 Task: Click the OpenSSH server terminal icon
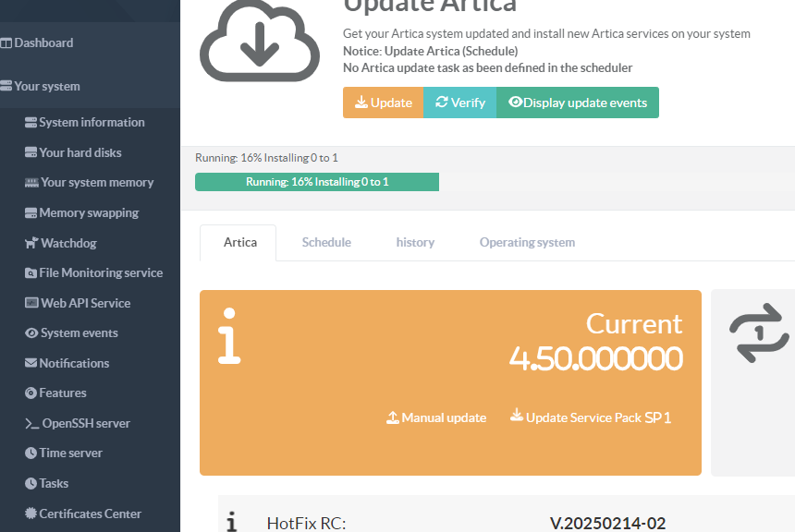coord(31,424)
